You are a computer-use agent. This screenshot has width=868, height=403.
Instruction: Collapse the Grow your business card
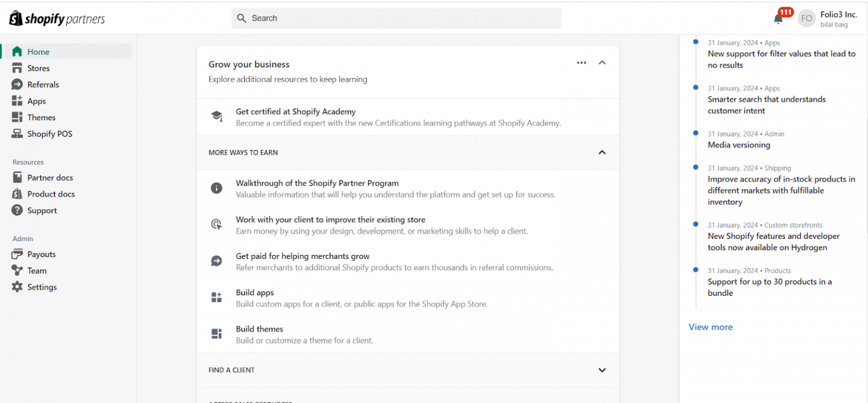[x=602, y=62]
